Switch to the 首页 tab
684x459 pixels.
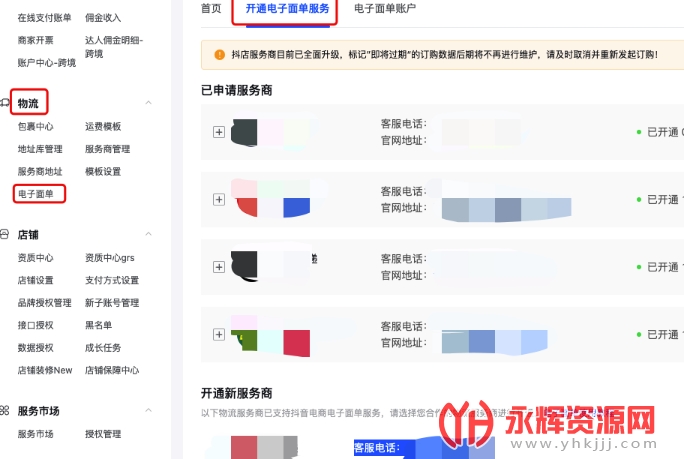pyautogui.click(x=211, y=8)
